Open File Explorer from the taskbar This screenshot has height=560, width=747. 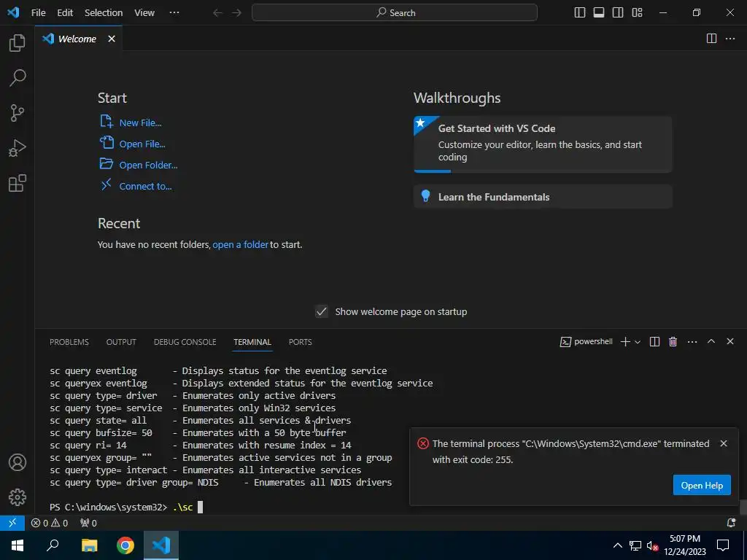click(89, 545)
